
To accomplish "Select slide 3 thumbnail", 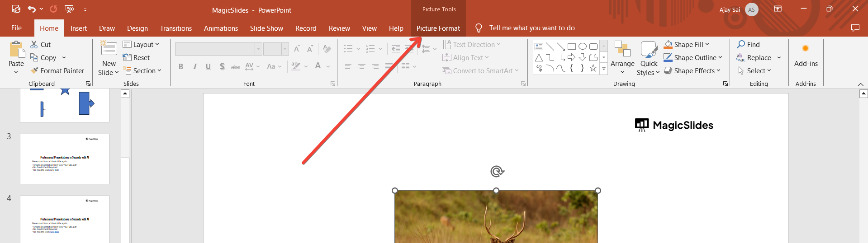I will coord(65,159).
